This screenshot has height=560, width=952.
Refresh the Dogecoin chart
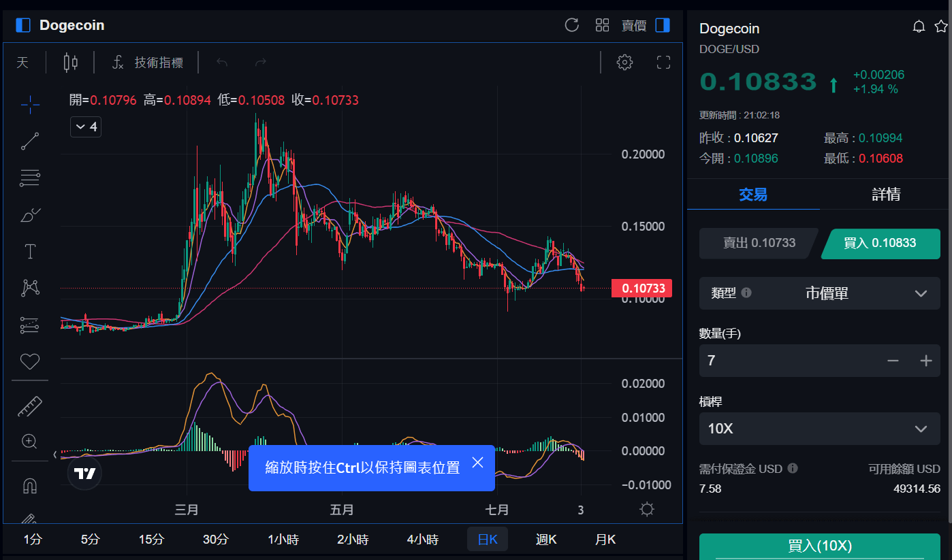pos(572,25)
